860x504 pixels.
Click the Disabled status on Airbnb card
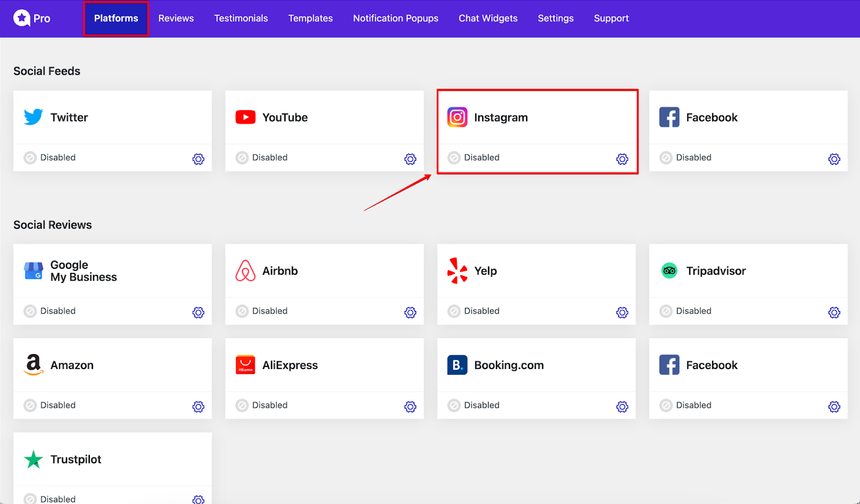262,311
